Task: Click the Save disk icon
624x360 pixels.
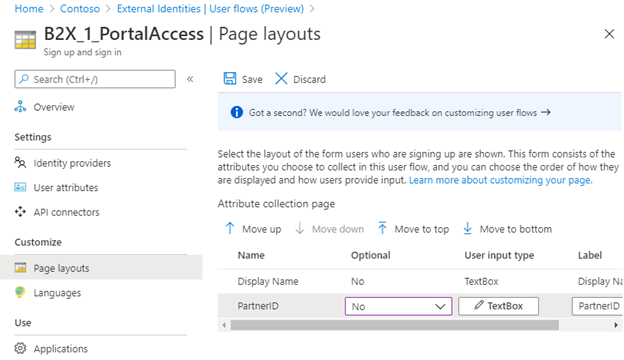Action: point(230,78)
